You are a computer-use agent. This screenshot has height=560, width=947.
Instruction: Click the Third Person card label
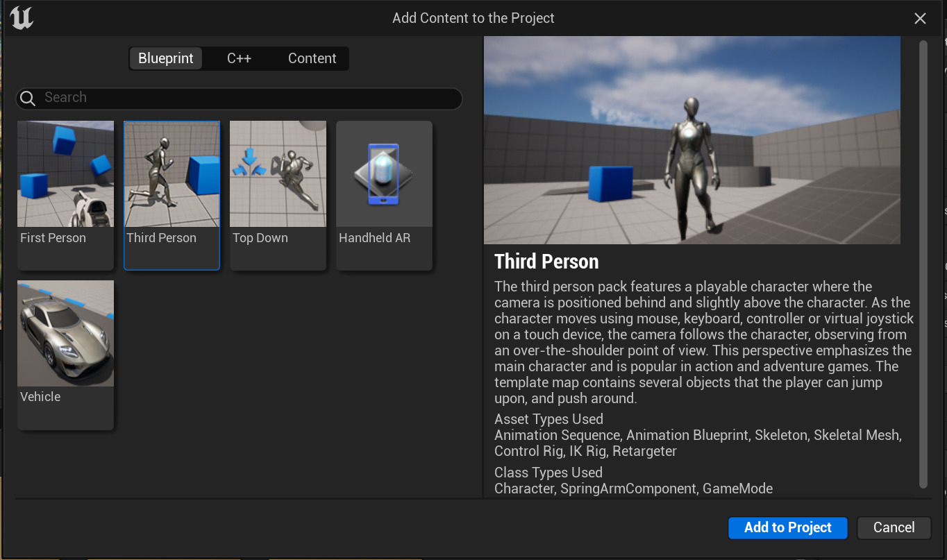pos(161,238)
